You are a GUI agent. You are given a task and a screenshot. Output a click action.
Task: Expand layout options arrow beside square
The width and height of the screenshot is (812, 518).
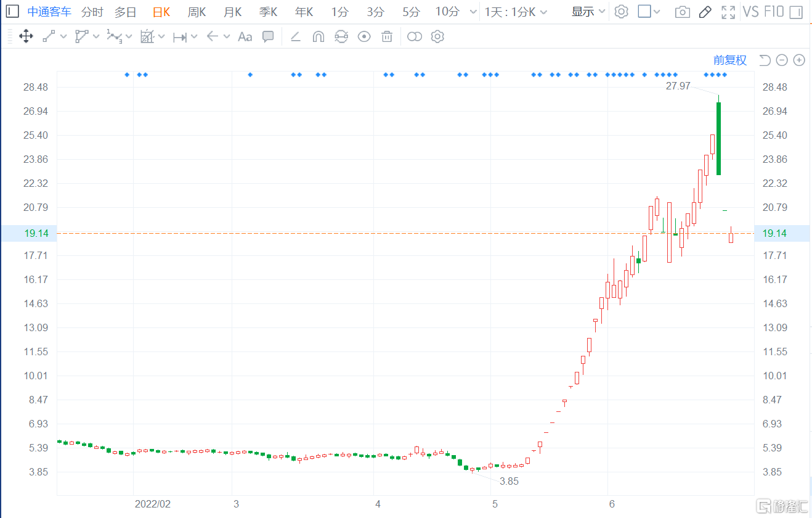657,12
